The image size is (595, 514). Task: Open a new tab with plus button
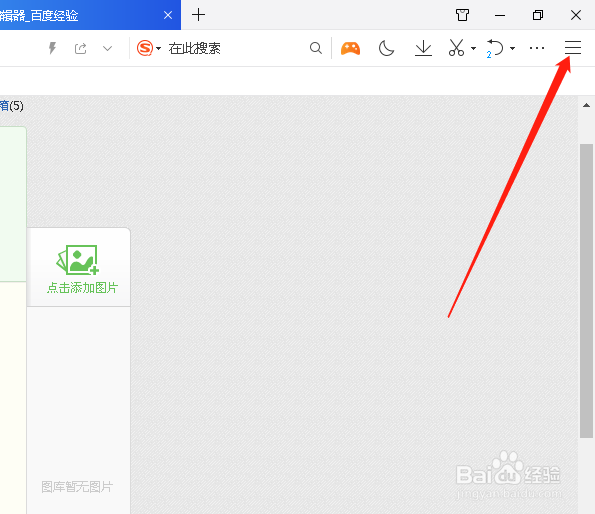[198, 15]
